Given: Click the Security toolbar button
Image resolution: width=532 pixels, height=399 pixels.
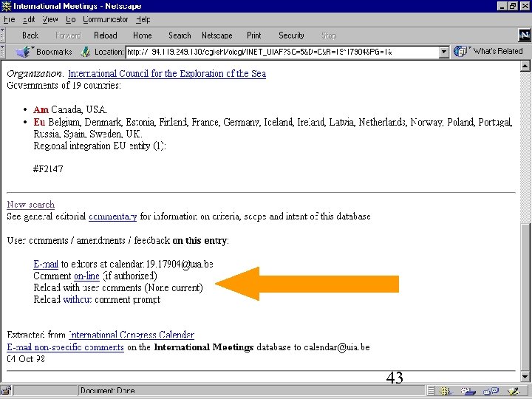Looking at the screenshot, I should tap(291, 35).
